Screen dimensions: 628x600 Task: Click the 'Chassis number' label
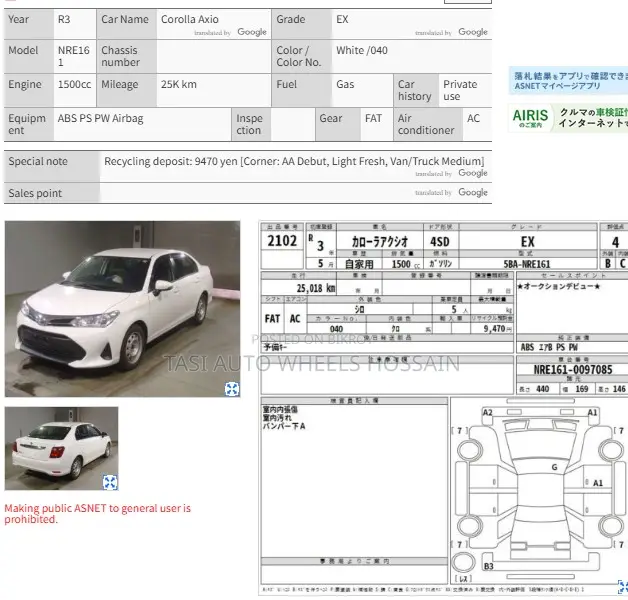121,56
